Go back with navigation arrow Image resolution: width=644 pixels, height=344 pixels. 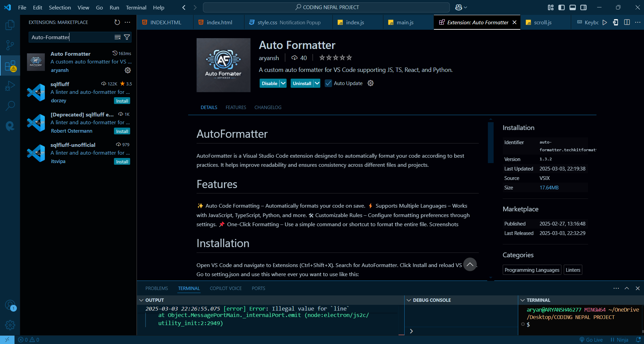tap(184, 7)
